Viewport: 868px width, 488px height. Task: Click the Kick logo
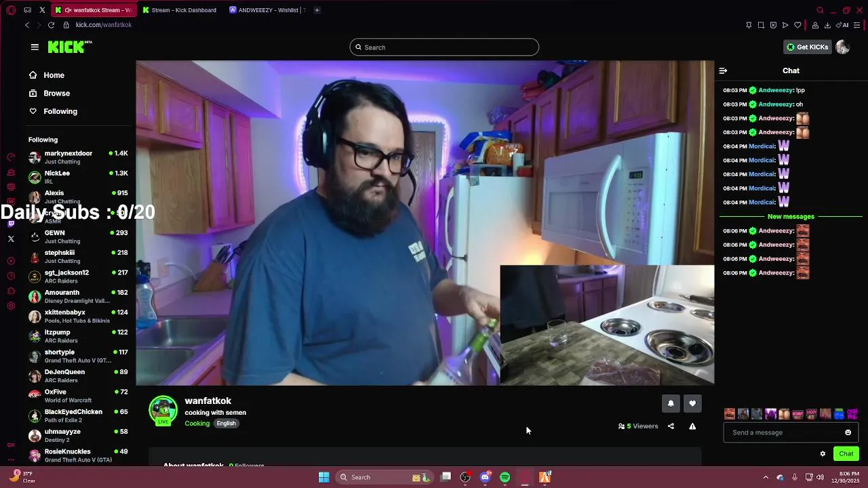tap(69, 47)
